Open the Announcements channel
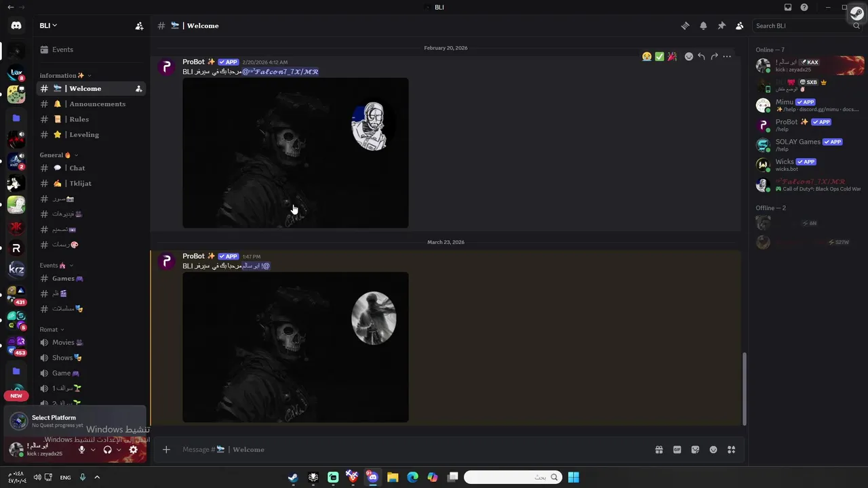This screenshot has height=488, width=868. point(91,104)
